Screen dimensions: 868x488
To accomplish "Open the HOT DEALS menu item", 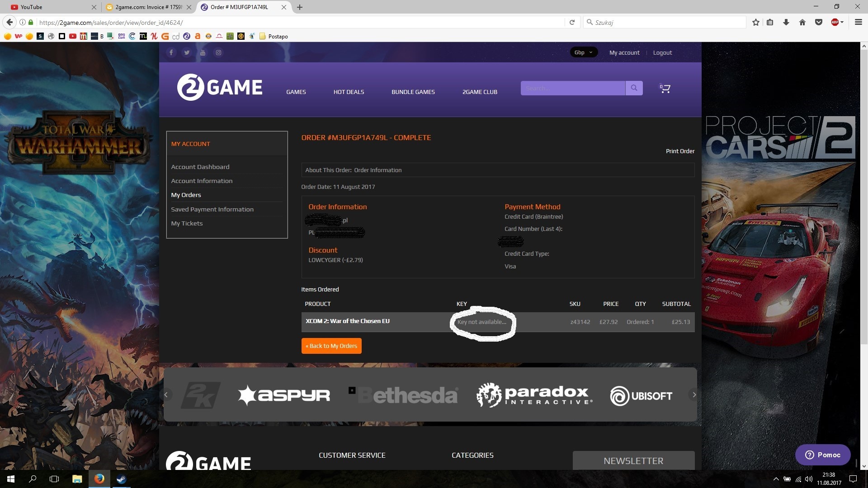I will coord(349,92).
